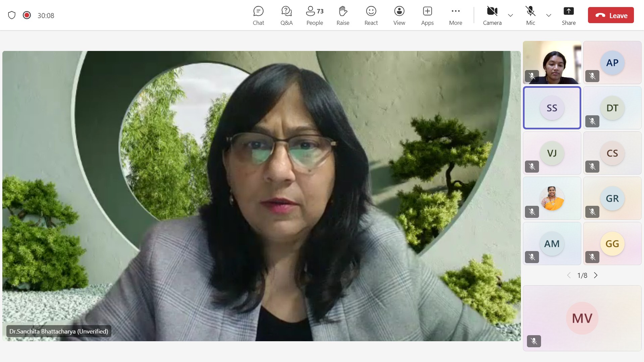Click Dr.Sanchita Bhattacharya name label

click(59, 331)
